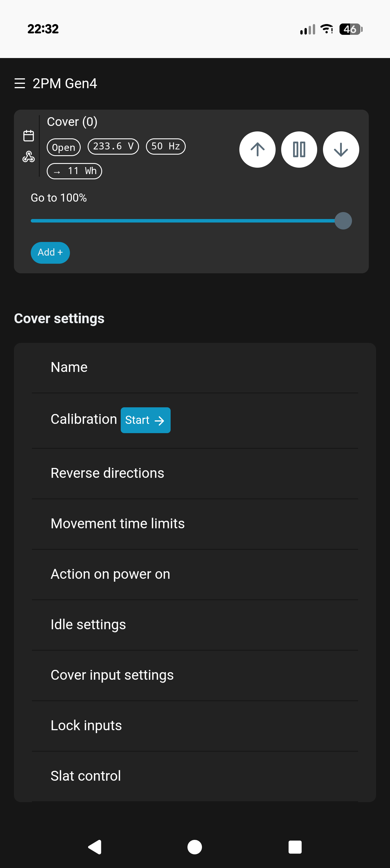The width and height of the screenshot is (390, 868).
Task: Start the cover calibration
Action: coord(145,420)
